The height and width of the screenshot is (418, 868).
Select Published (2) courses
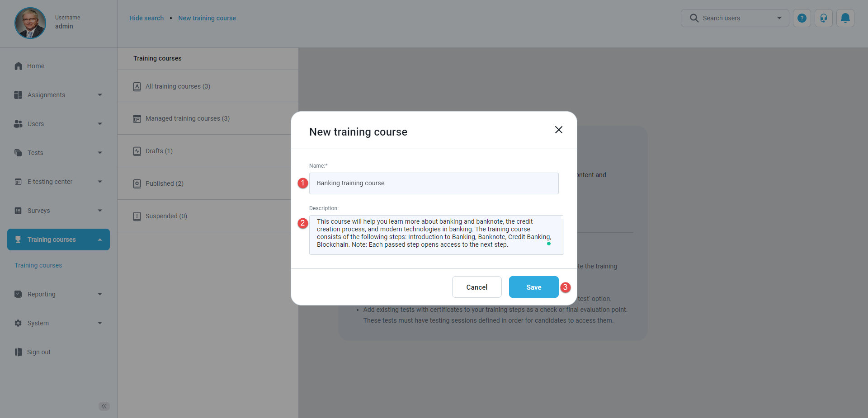164,183
